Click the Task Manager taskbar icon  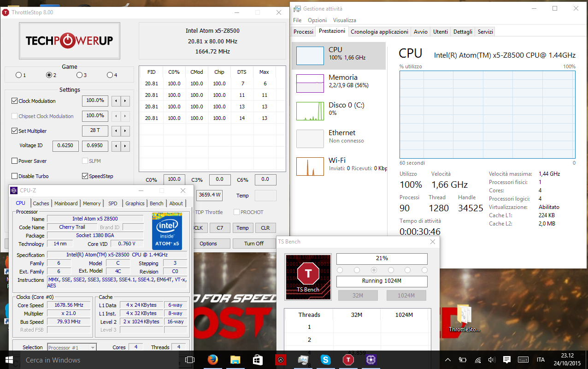click(x=303, y=360)
